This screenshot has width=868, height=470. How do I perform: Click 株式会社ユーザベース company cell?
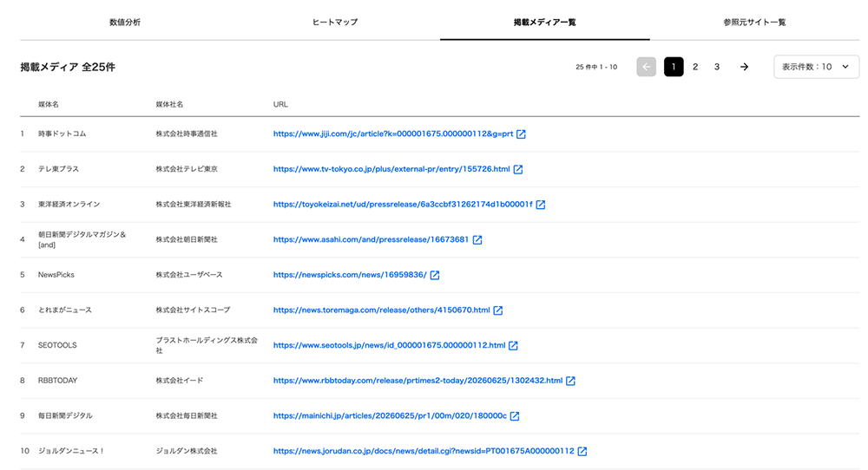pyautogui.click(x=189, y=275)
